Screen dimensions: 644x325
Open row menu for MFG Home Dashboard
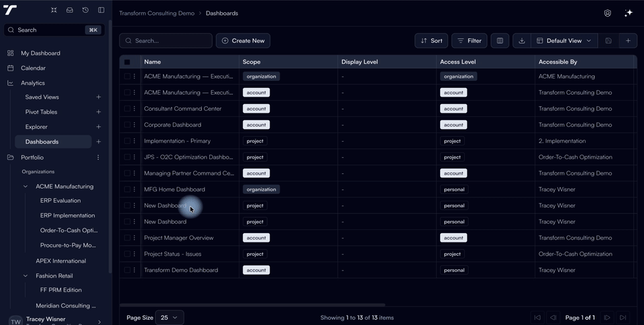click(x=134, y=189)
